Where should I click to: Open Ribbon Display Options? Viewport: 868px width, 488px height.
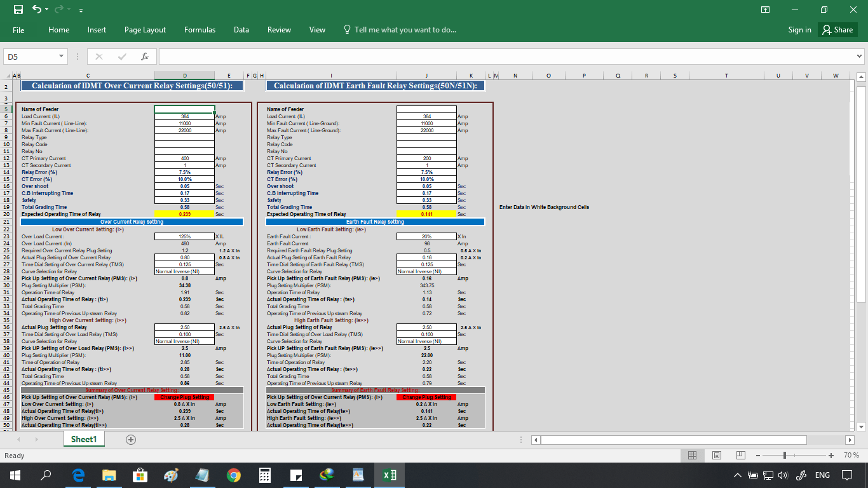[766, 10]
